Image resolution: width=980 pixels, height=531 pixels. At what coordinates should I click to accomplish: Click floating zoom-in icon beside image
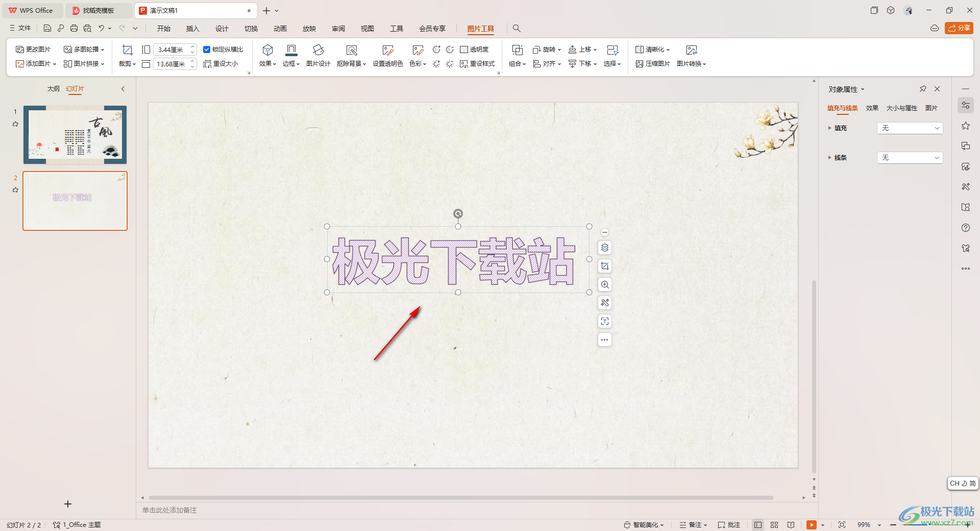click(605, 284)
